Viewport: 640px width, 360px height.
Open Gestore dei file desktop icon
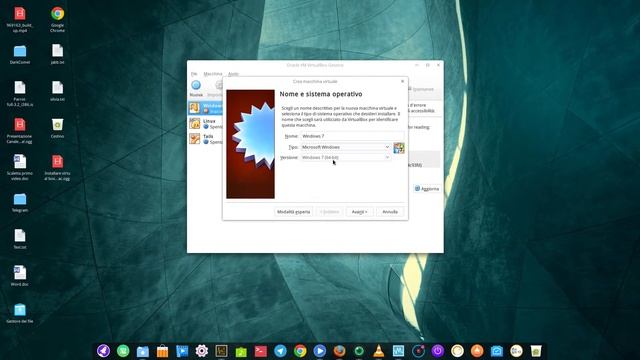(20, 313)
